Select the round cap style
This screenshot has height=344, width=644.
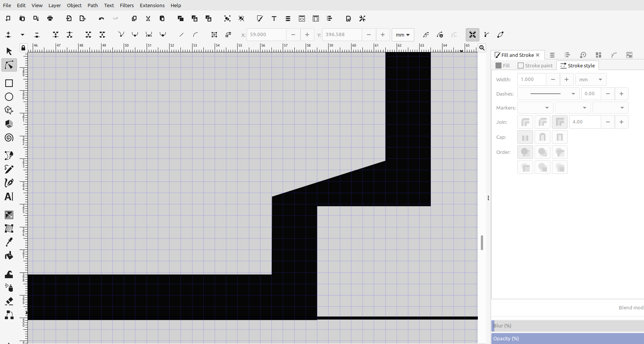(x=542, y=137)
